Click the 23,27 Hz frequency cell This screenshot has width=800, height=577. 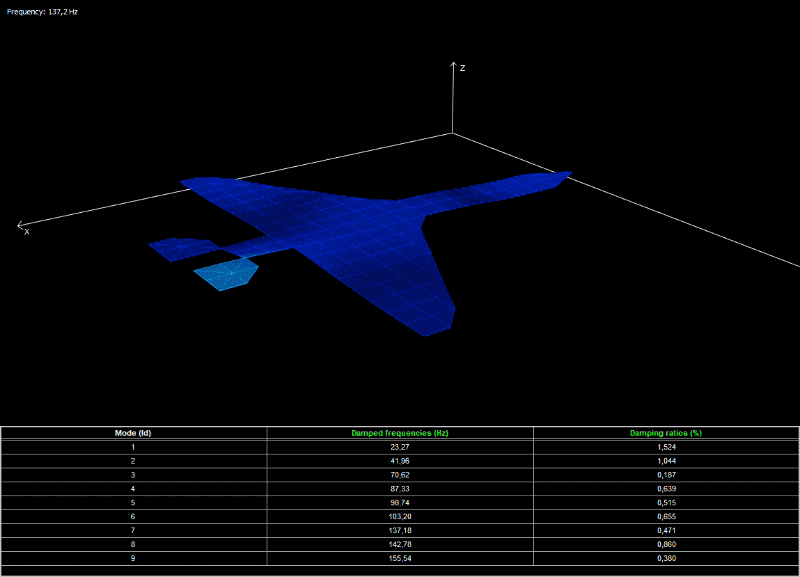tap(400, 447)
